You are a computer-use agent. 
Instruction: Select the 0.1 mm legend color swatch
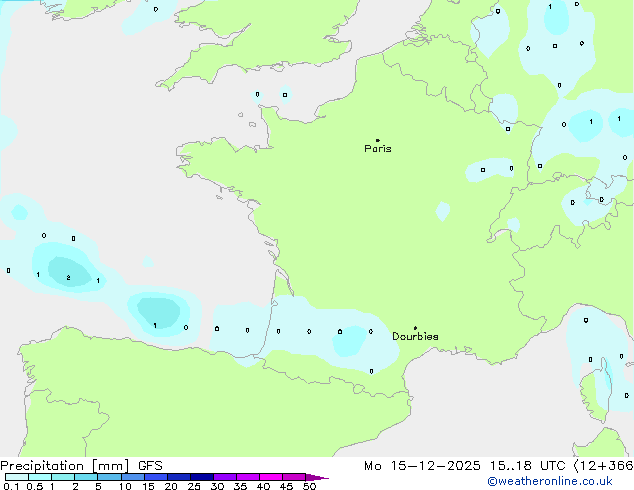click(x=17, y=477)
